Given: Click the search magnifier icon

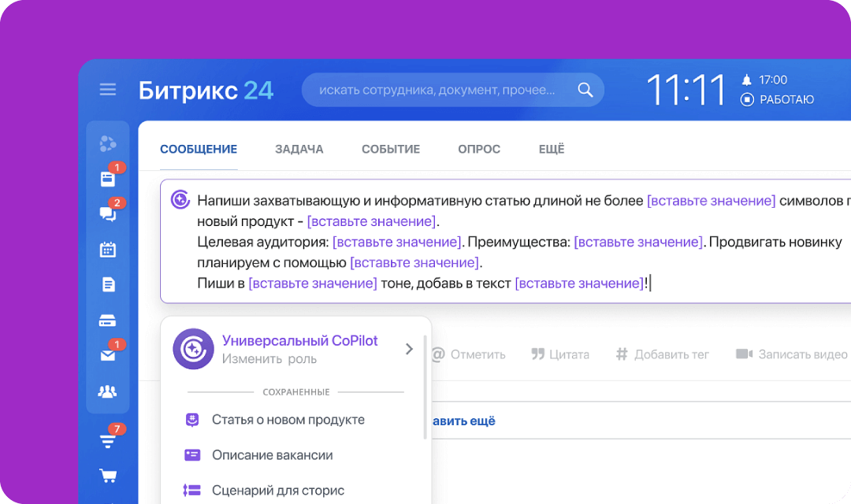Looking at the screenshot, I should (585, 90).
